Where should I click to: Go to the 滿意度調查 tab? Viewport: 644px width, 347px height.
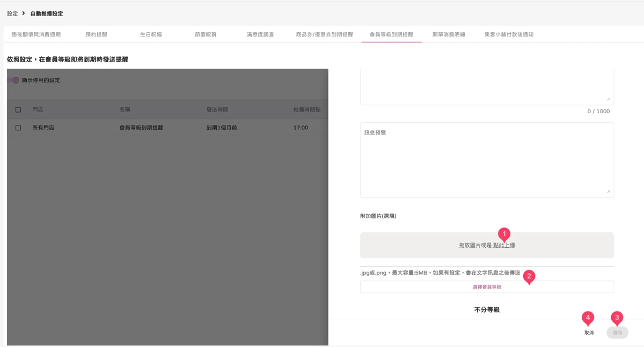tap(260, 34)
